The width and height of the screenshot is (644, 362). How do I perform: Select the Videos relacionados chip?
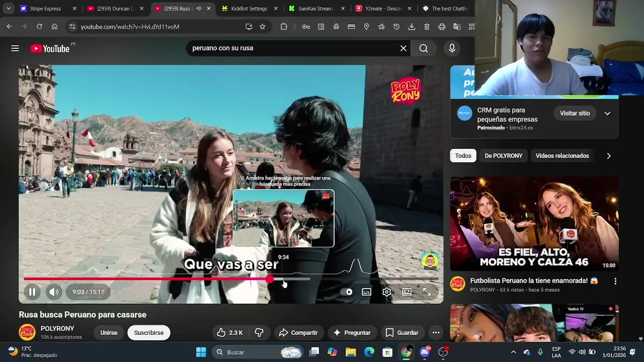[x=562, y=156]
